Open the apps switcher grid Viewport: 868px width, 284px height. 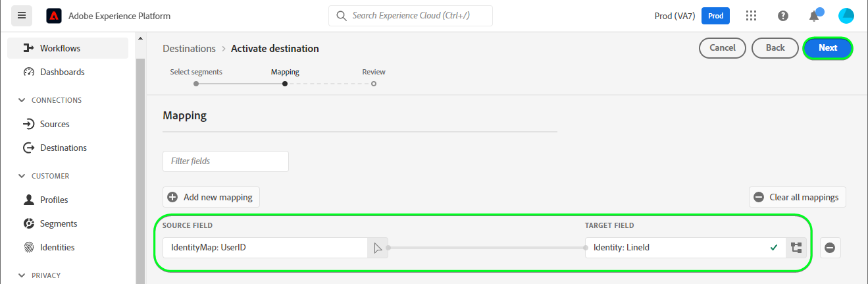(x=751, y=16)
